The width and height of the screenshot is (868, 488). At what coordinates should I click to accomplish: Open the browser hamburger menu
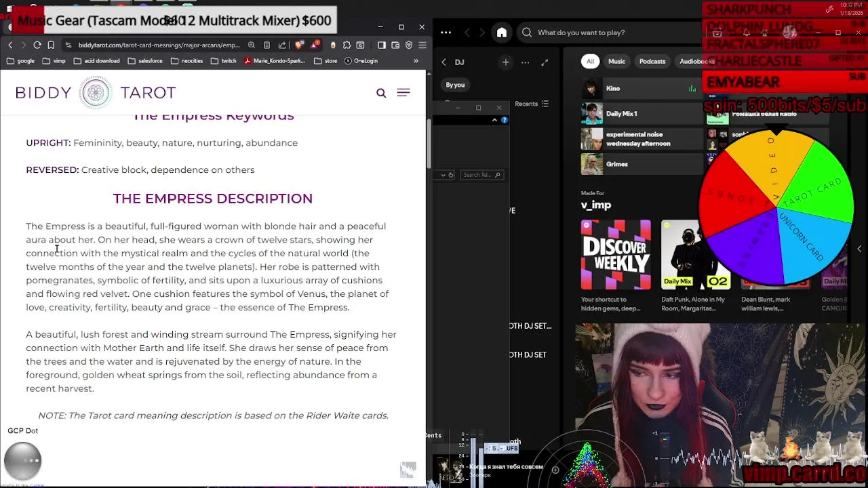pyautogui.click(x=422, y=45)
